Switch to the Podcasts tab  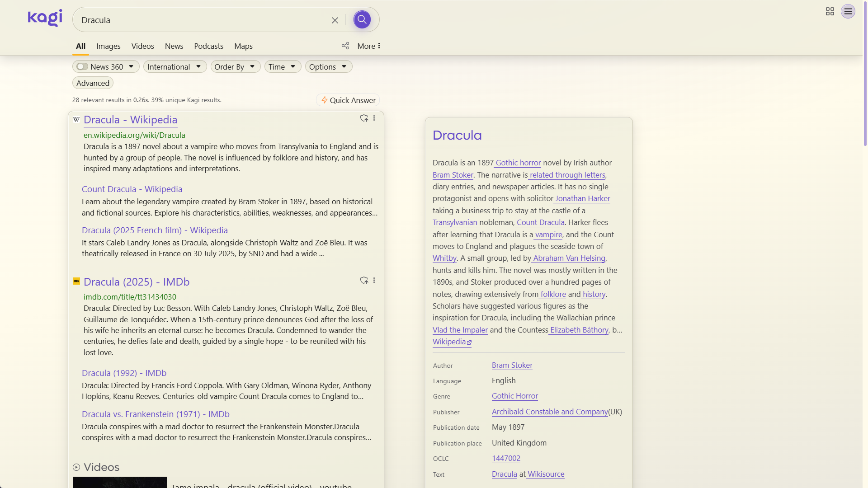(208, 46)
